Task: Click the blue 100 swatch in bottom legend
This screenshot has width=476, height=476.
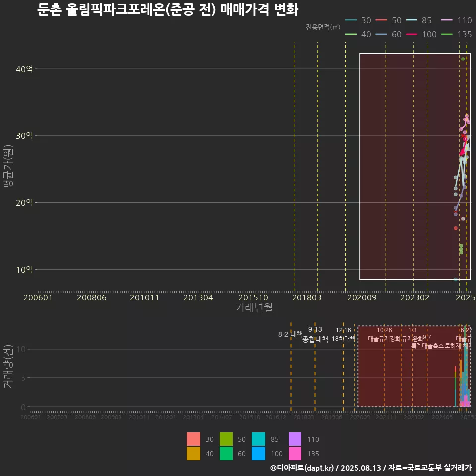Action: [x=258, y=453]
